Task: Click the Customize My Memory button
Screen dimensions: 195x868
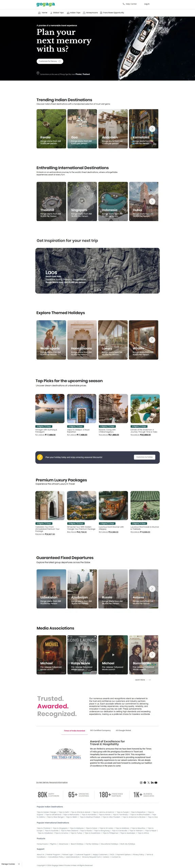Action: pyautogui.click(x=50, y=61)
